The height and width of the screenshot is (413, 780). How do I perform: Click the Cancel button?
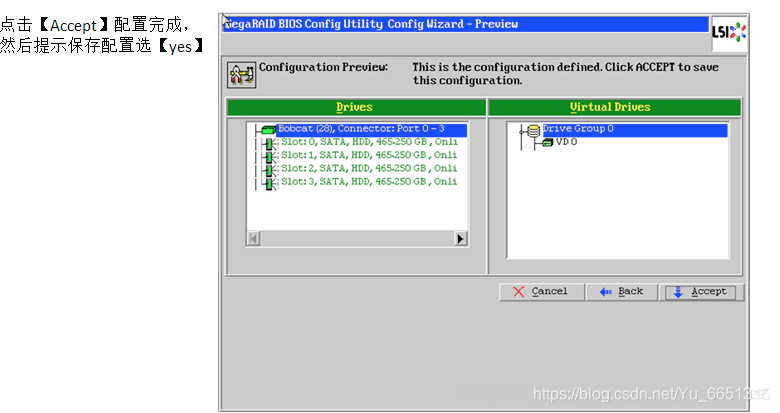[x=541, y=292]
